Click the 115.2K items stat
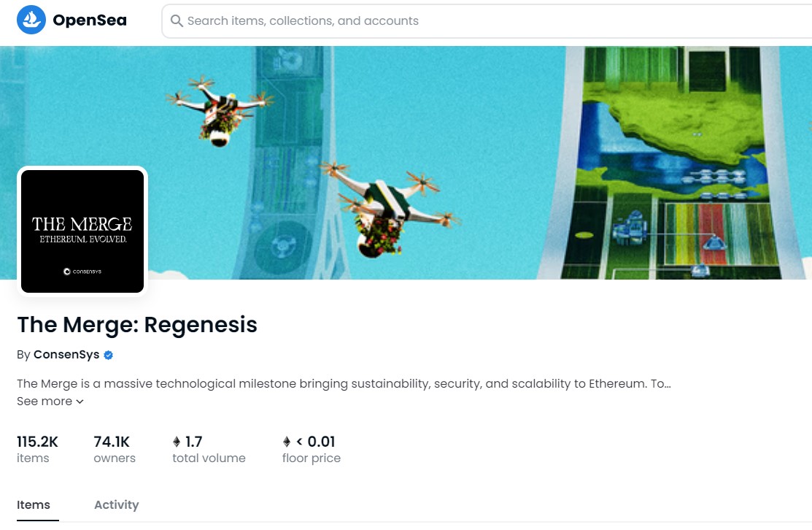812x530 pixels. point(37,449)
